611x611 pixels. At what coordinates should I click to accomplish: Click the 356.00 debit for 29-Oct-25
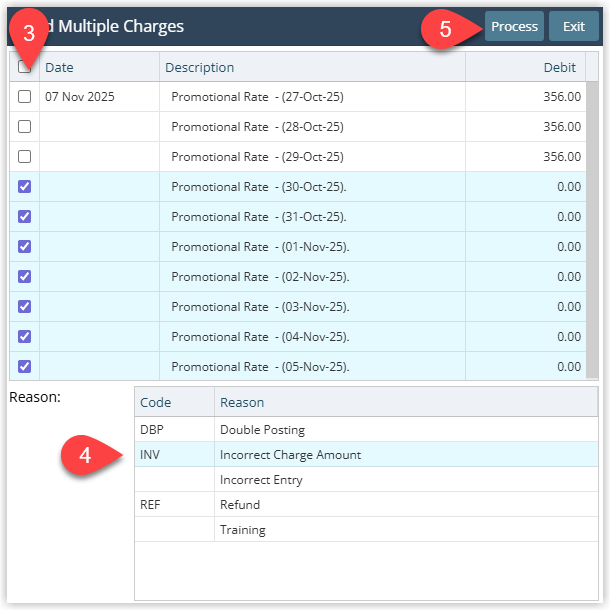pos(562,156)
